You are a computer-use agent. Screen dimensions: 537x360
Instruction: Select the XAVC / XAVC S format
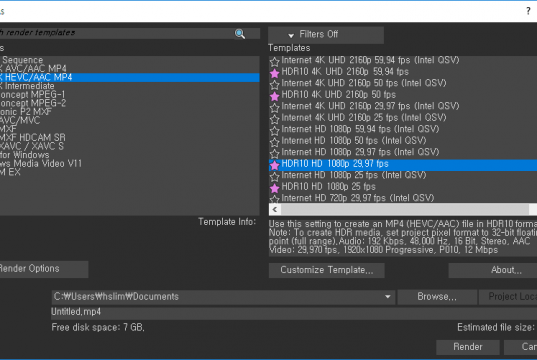(129, 146)
